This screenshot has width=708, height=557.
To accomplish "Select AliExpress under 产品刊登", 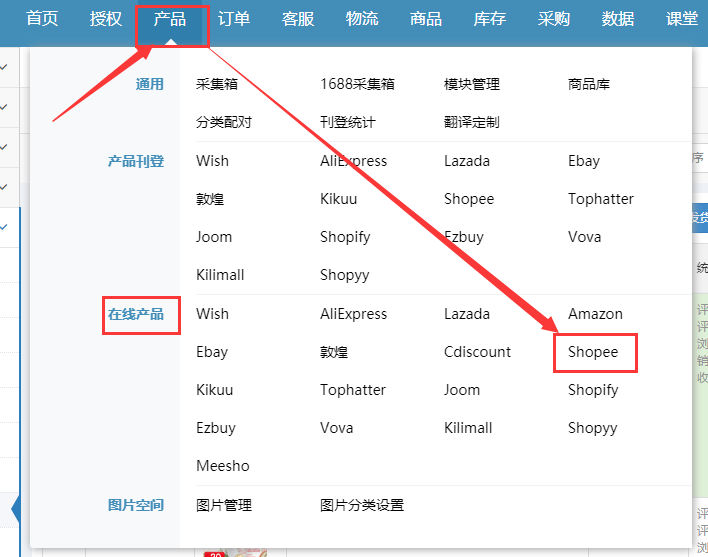I will pyautogui.click(x=354, y=161).
